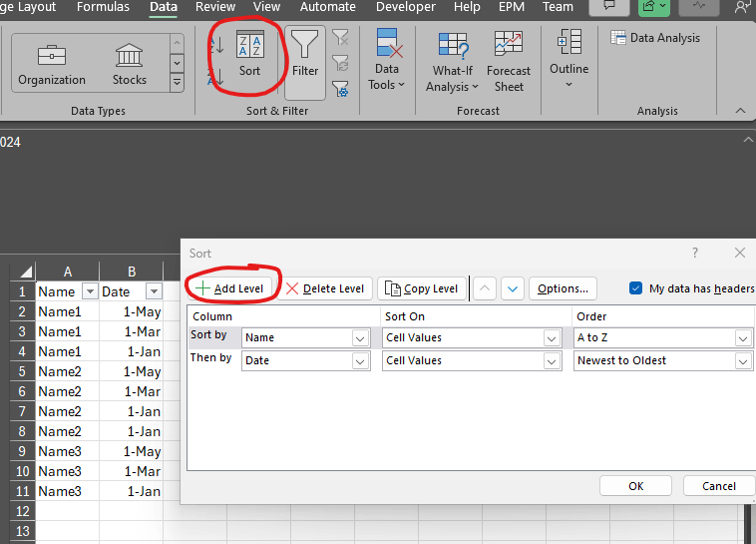Collapse the ribbon with the chevron
The height and width of the screenshot is (544, 756).
740,111
